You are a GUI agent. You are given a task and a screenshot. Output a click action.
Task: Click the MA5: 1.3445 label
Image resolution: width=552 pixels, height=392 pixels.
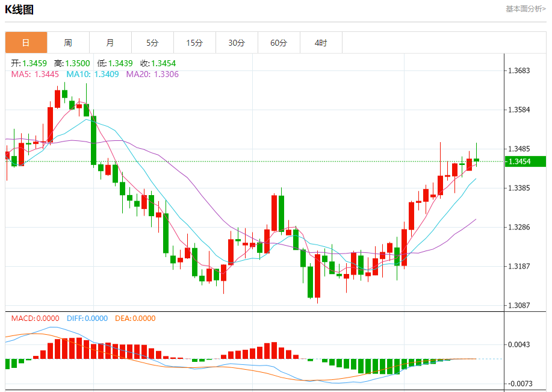pos(35,74)
